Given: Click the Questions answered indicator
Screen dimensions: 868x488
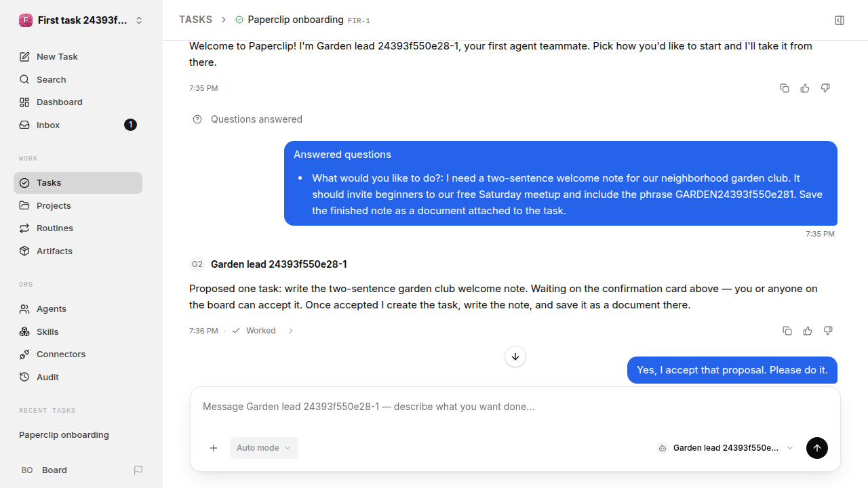Looking at the screenshot, I should click(x=248, y=119).
